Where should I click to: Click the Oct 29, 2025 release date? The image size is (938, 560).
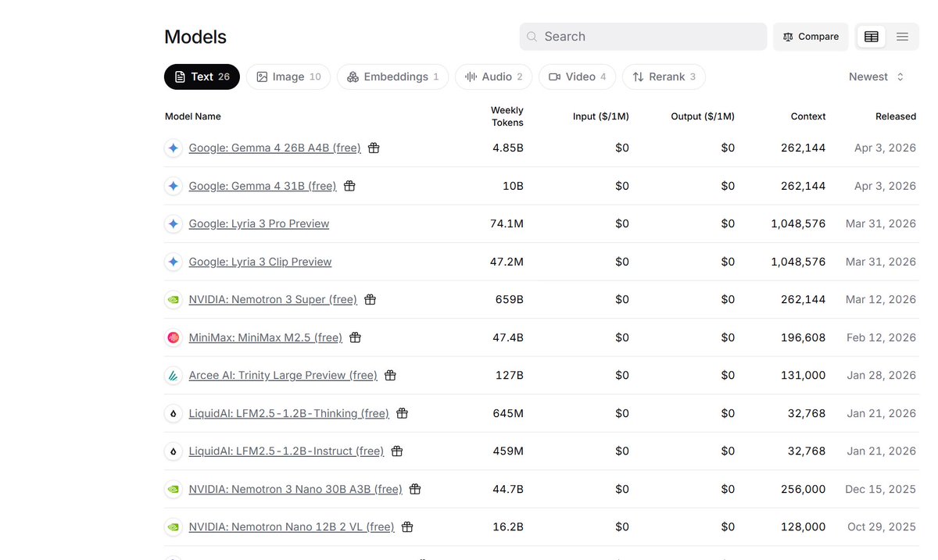click(882, 527)
